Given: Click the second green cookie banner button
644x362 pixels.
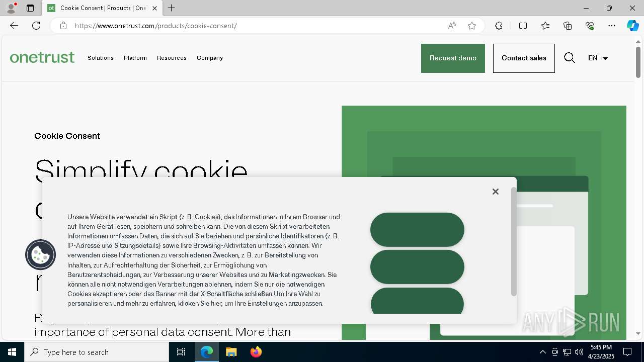Looking at the screenshot, I should point(417,267).
